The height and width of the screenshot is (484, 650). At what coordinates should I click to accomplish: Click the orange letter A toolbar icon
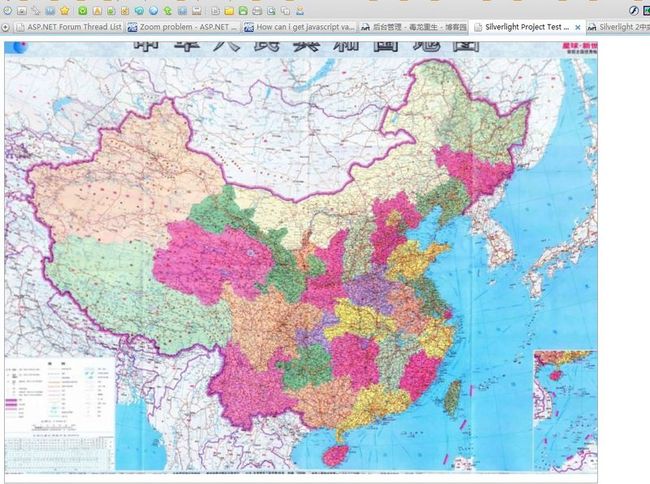click(x=97, y=11)
